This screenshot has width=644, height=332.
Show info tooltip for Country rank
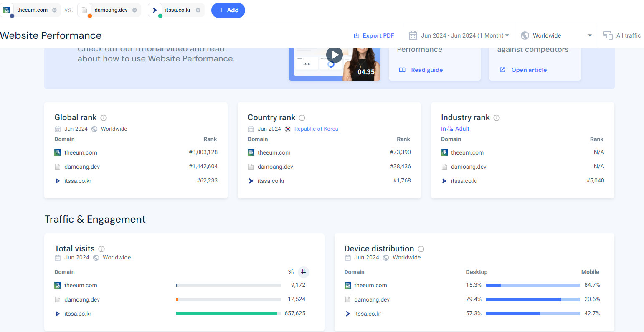302,118
